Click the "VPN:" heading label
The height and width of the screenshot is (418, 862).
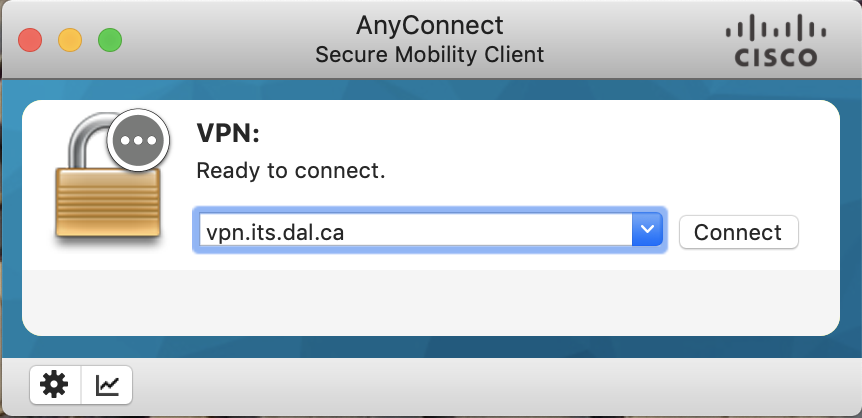tap(225, 136)
